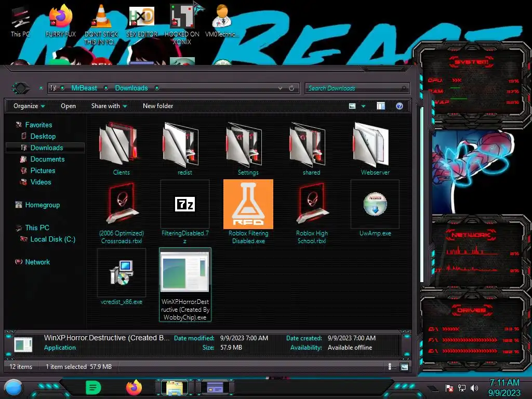Select Favorites in navigation pane
532x399 pixels.
[x=38, y=125]
